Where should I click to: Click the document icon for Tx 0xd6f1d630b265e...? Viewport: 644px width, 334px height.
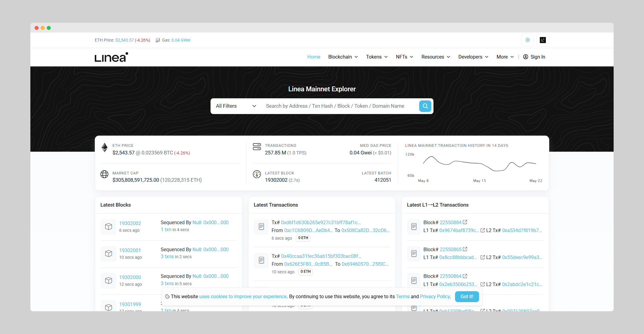[261, 227]
